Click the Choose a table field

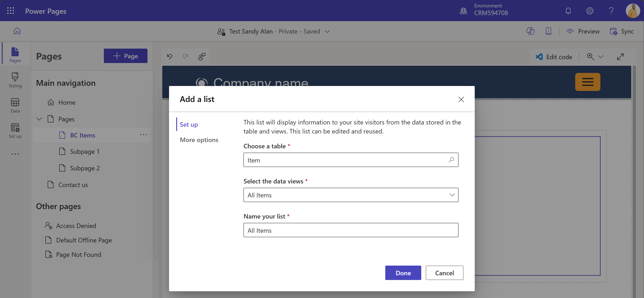coord(351,160)
